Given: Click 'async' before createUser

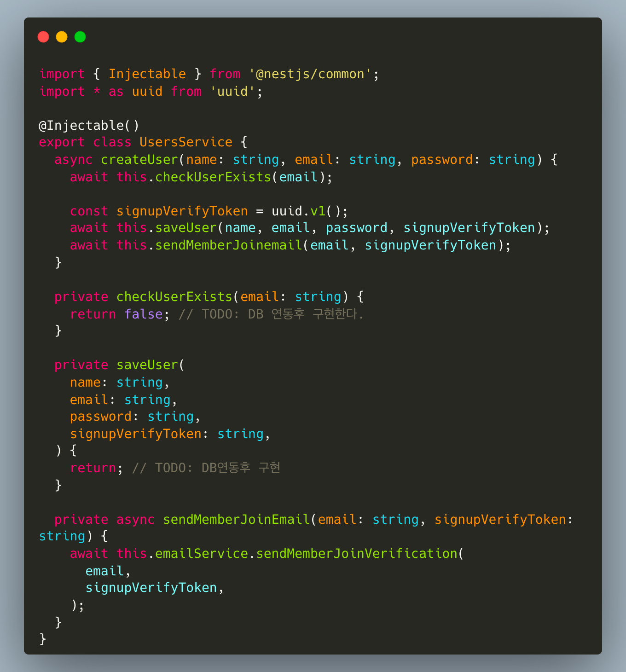Looking at the screenshot, I should pos(74,160).
